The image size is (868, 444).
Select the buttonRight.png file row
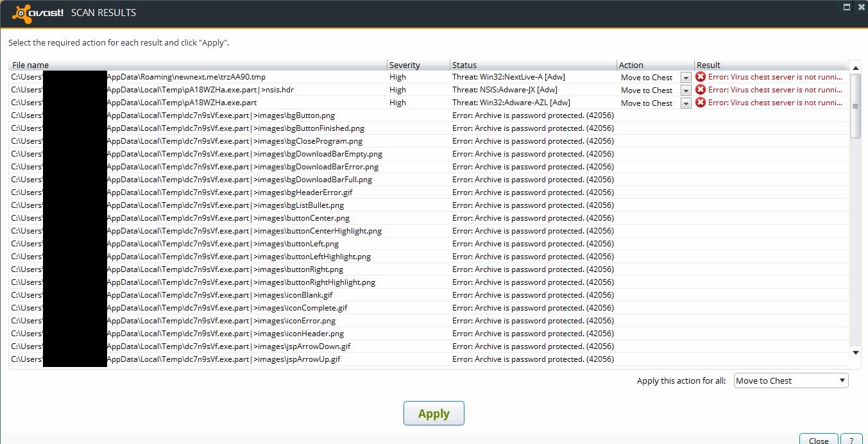coord(429,269)
